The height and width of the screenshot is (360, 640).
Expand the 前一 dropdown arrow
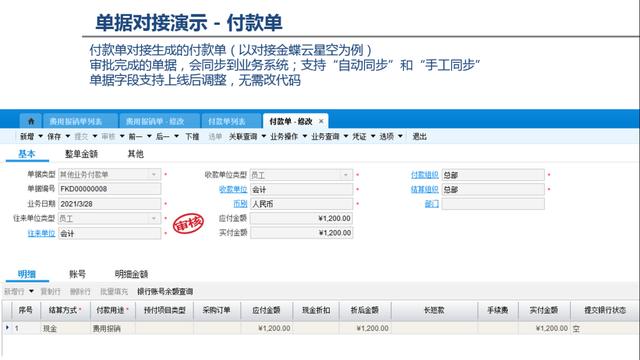point(149,136)
